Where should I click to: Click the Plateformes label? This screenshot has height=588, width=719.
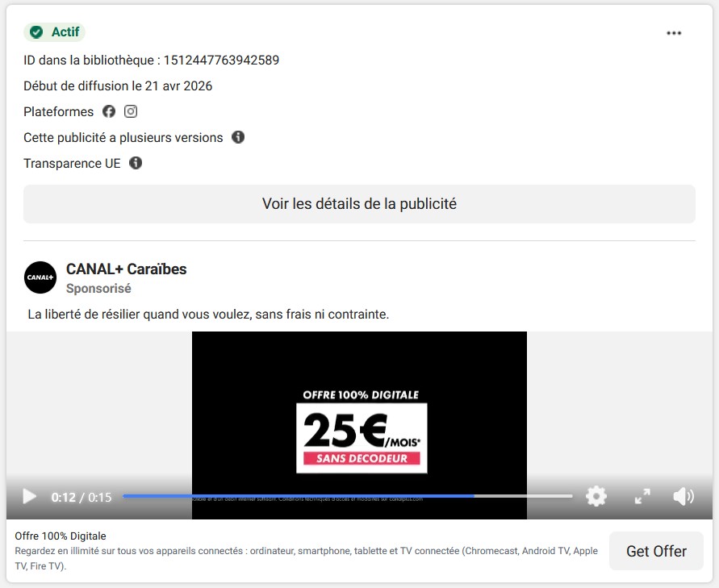[59, 112]
